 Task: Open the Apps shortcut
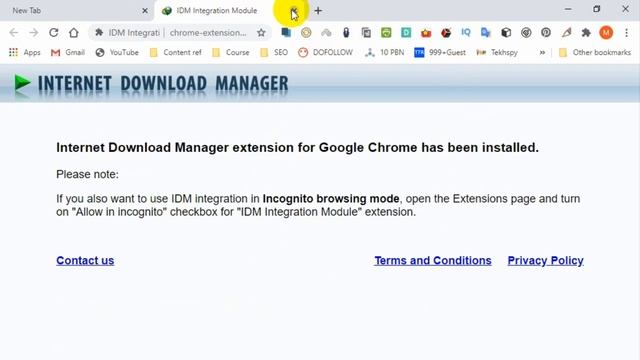click(24, 52)
